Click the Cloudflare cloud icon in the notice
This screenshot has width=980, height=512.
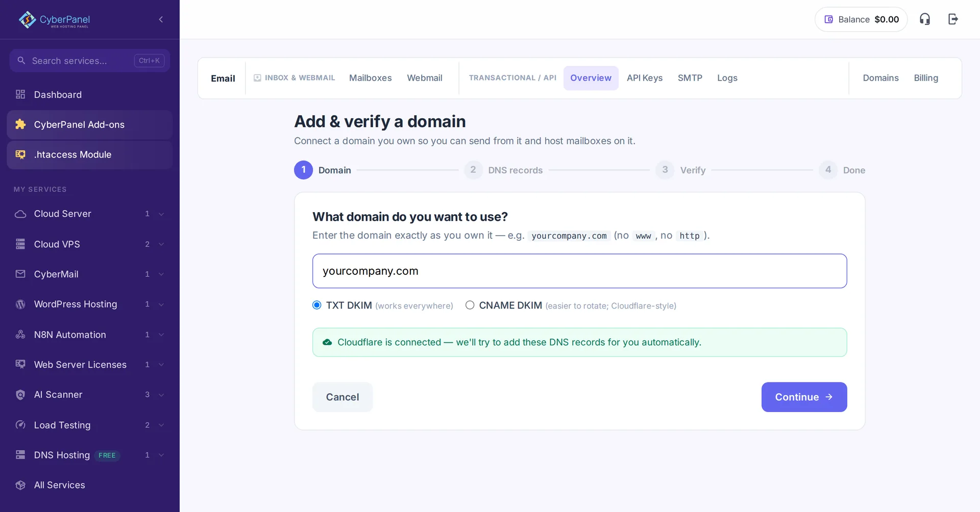[327, 342]
